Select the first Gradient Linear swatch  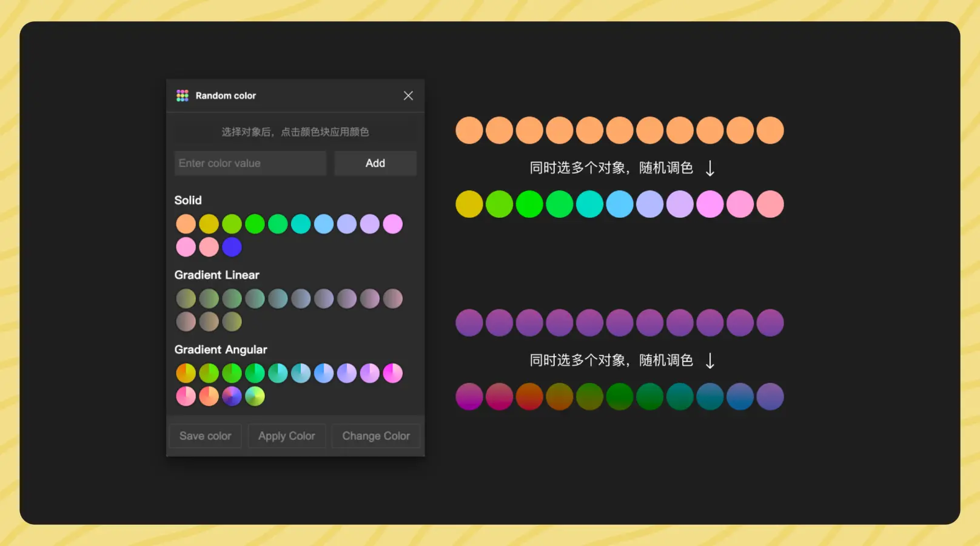186,298
